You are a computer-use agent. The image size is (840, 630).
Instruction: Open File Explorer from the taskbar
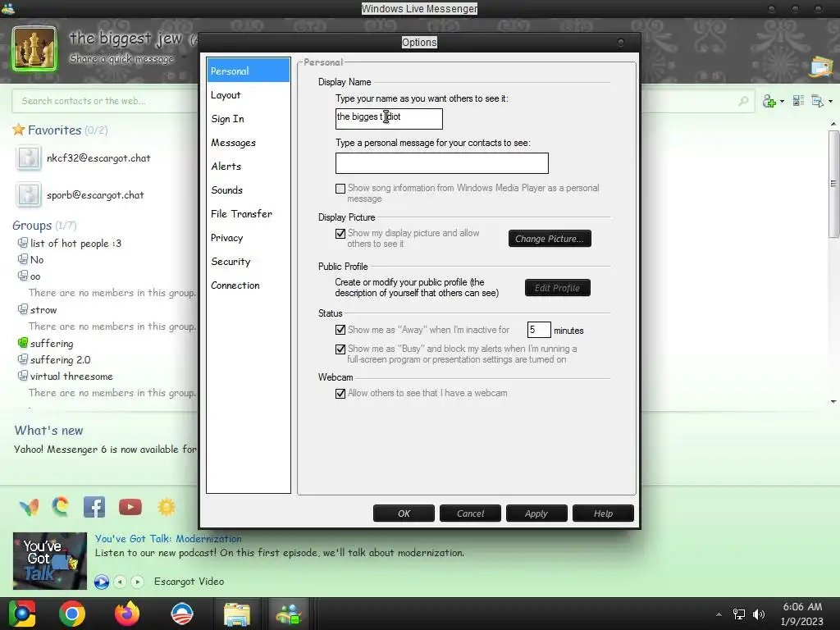click(237, 614)
